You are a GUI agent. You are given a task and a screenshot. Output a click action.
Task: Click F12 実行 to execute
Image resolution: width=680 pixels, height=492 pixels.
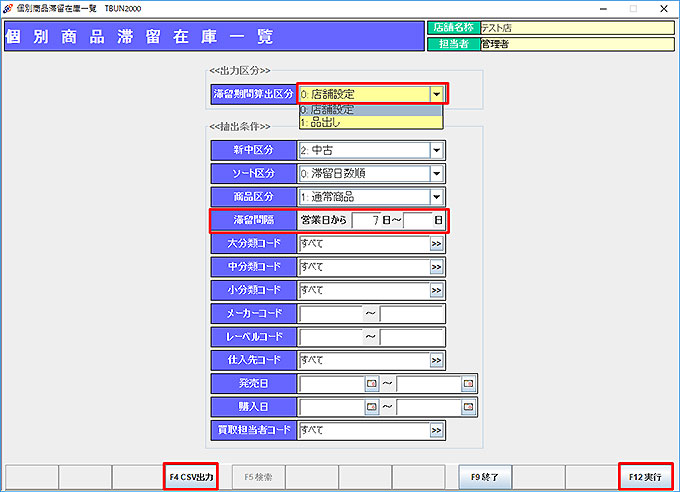click(645, 477)
